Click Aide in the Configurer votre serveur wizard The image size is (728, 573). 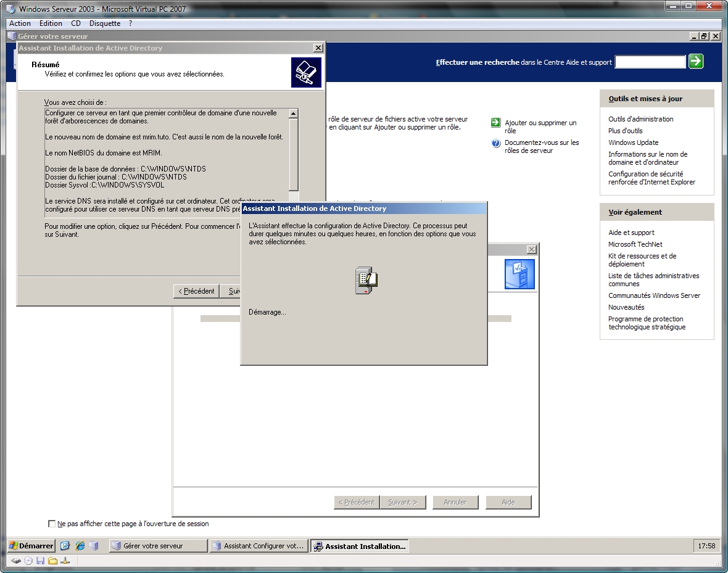(508, 503)
